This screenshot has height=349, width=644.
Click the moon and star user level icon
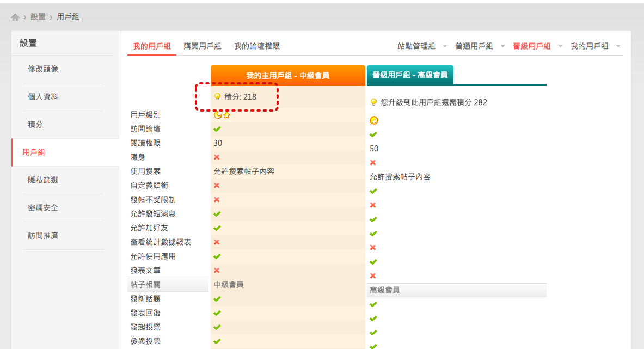pyautogui.click(x=222, y=115)
